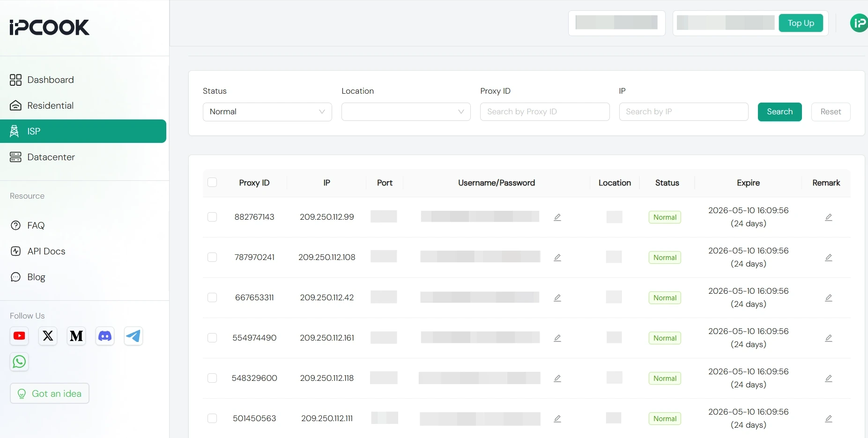Visit the YouTube channel

click(x=19, y=336)
